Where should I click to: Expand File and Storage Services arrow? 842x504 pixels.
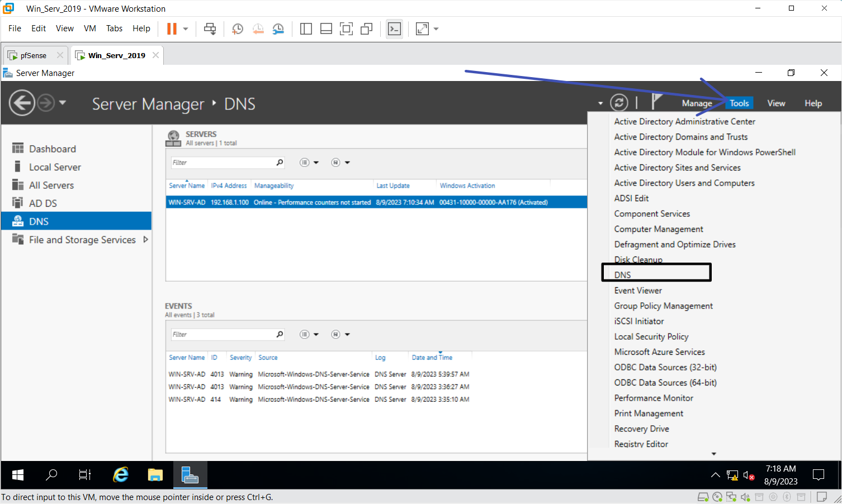pos(145,240)
